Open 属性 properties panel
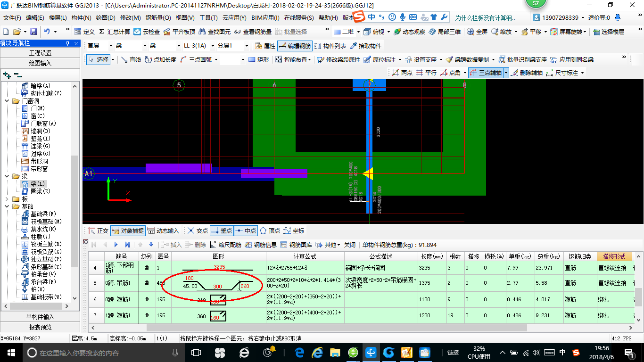The image size is (644, 362). [265, 46]
